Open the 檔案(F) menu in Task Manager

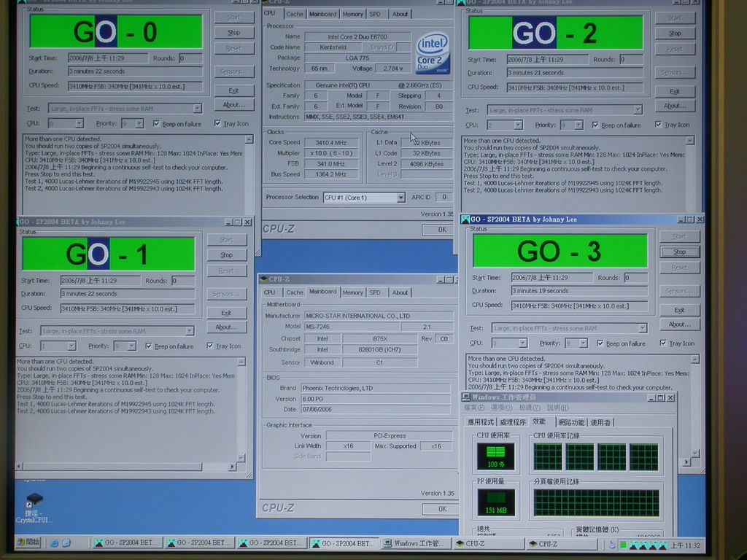coord(474,408)
